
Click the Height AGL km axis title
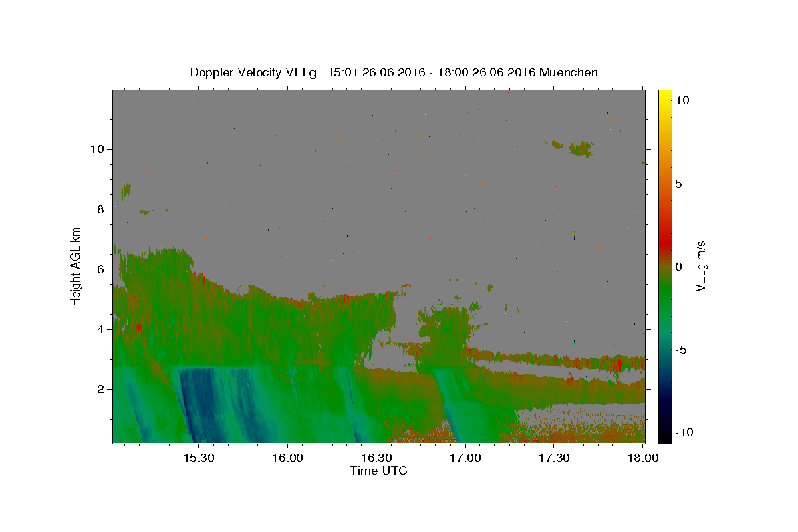click(76, 266)
